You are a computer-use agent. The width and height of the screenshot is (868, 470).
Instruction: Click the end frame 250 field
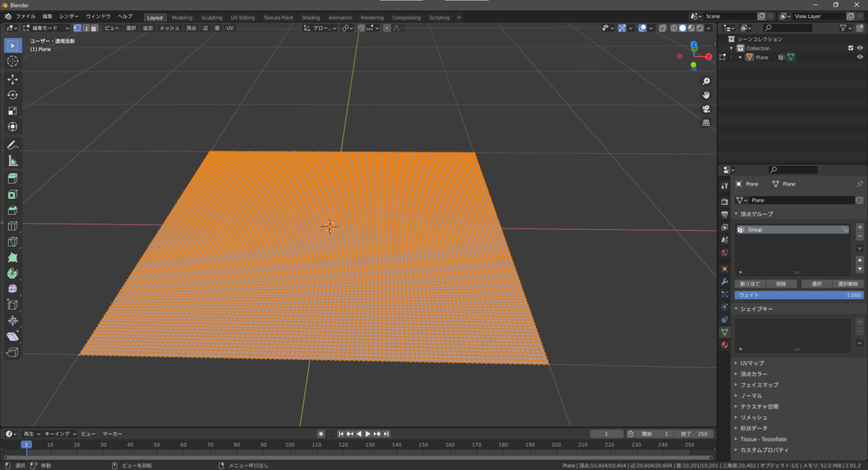pos(696,434)
